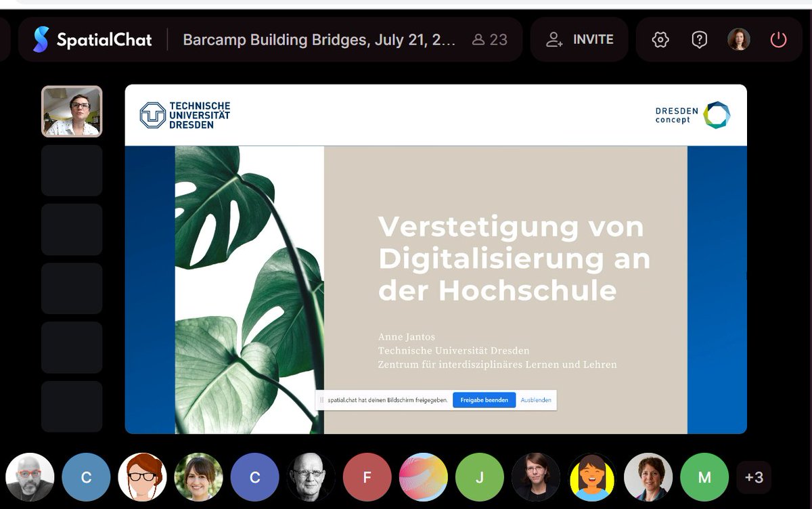Viewport: 812px width, 509px height.
Task: Click the screen share notification bar text
Action: (388, 400)
